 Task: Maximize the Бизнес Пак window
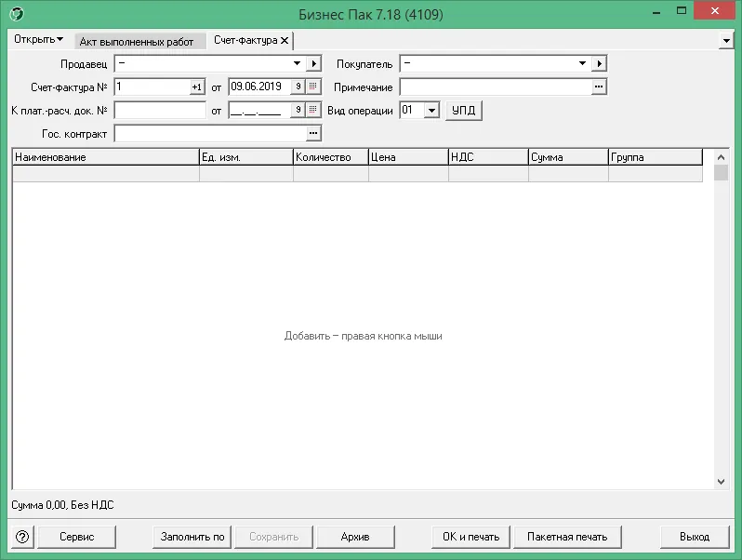tap(682, 10)
